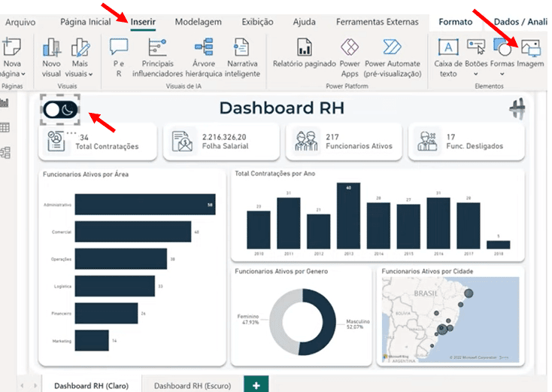
Task: Switch to Dashboard RH (Escuro) page tab
Action: pos(193,385)
